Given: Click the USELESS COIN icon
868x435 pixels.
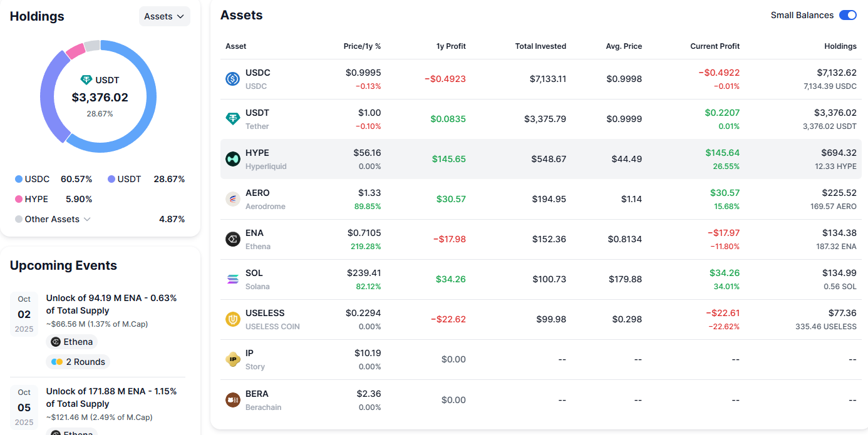Looking at the screenshot, I should point(233,319).
